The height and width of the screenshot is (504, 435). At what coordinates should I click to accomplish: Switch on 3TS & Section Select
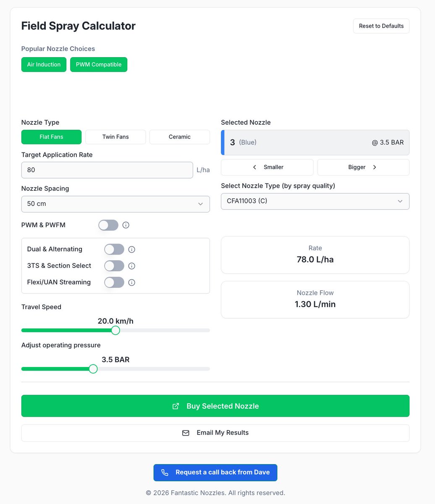tap(114, 266)
